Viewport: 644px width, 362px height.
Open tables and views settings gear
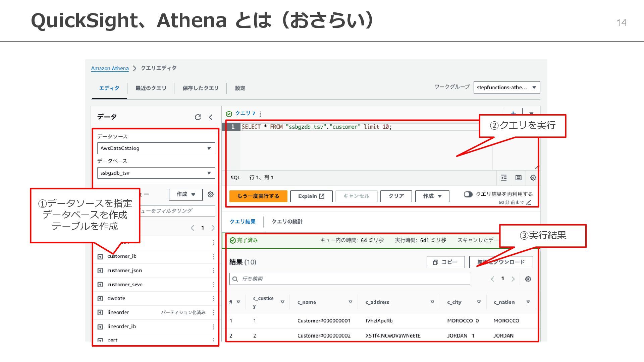pos(210,194)
